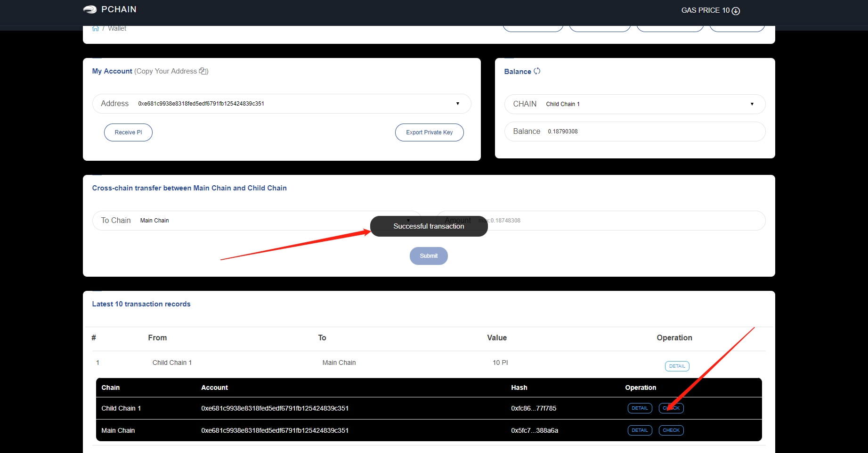Toggle DETAIL for transaction record 1

pyautogui.click(x=677, y=366)
